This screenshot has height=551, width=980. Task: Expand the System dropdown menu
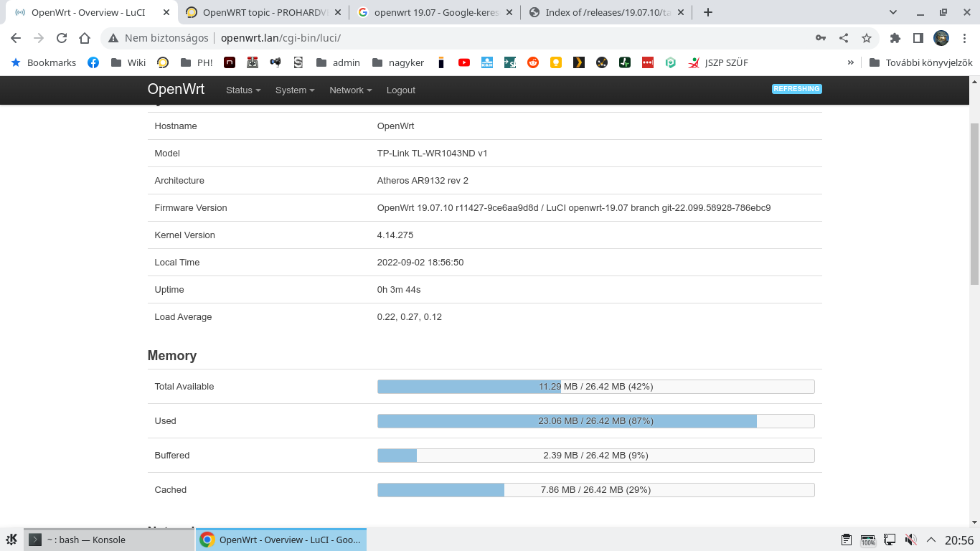coord(295,90)
